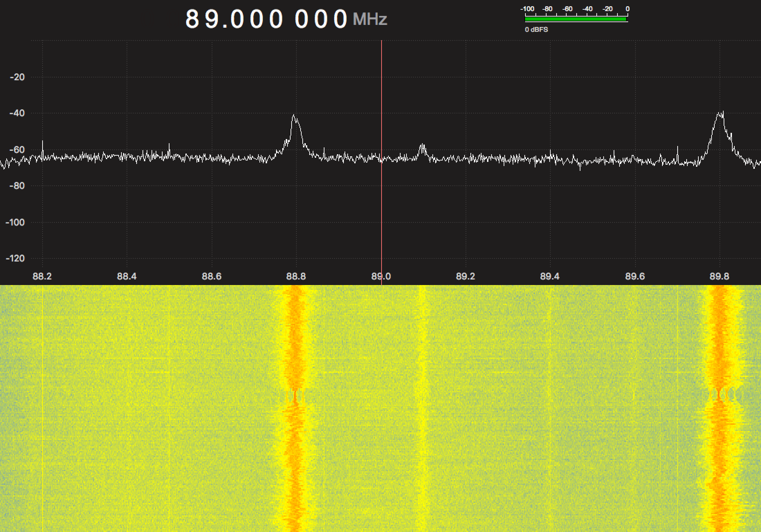Click the 88.6 frequency axis label
Image resolution: width=761 pixels, height=532 pixels.
211,276
